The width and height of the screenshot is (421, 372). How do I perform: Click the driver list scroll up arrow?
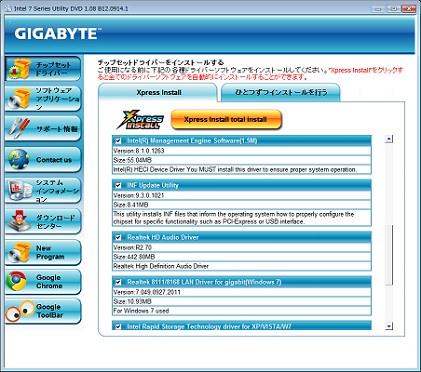(389, 139)
